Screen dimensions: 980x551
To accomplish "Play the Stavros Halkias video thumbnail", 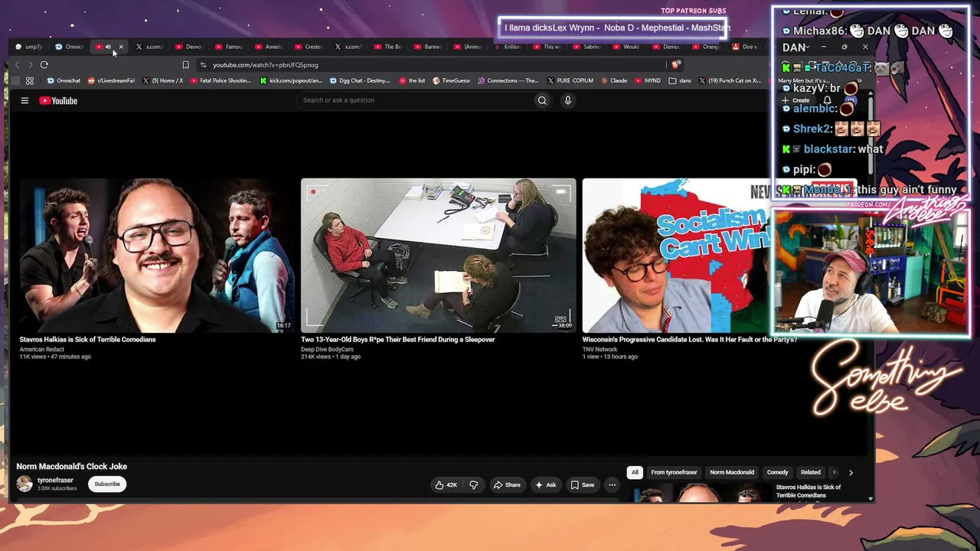I will pos(157,256).
